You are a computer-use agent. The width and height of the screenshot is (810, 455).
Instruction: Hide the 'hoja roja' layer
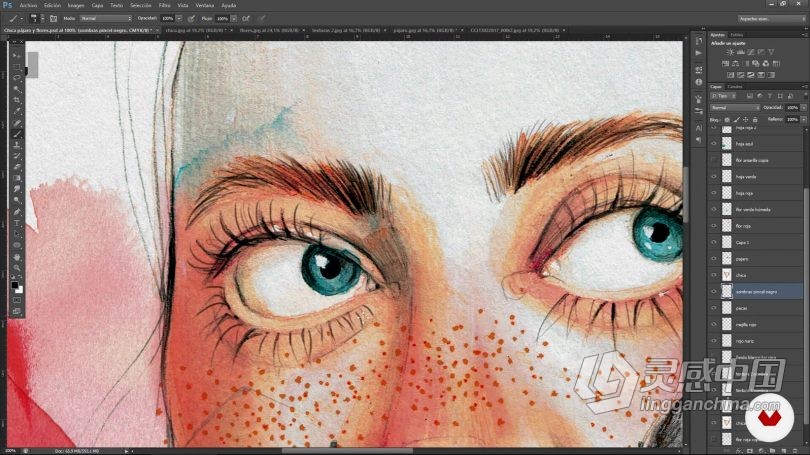(x=714, y=193)
